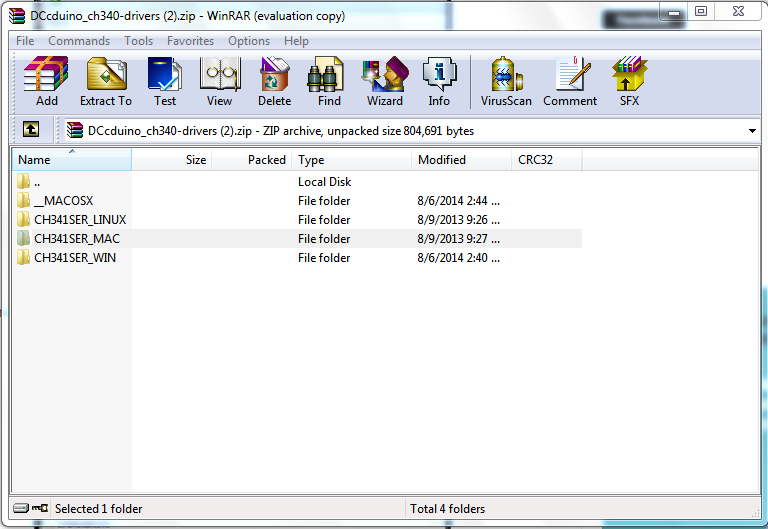Click the CH341SER_LINUX folder icon
This screenshot has width=768, height=529.
pyautogui.click(x=23, y=219)
